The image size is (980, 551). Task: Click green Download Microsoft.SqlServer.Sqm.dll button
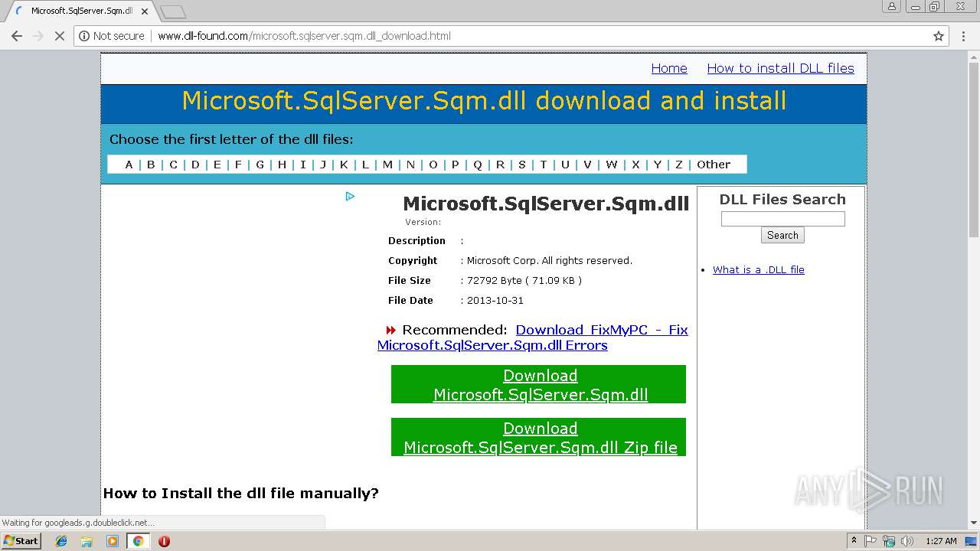point(539,384)
